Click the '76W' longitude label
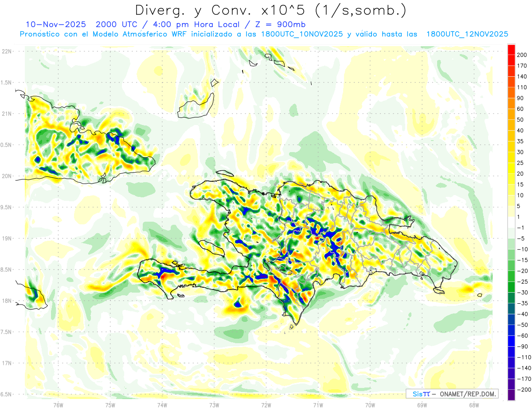Viewport: 532px width, 411px height. click(58, 405)
